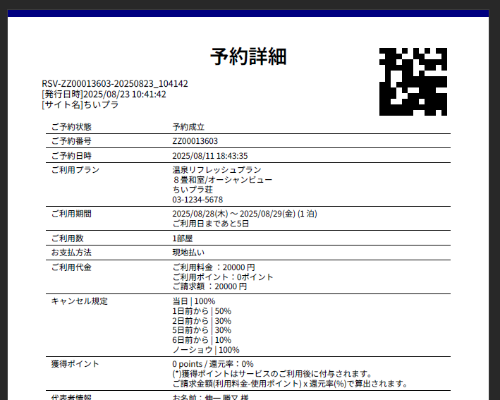The height and width of the screenshot is (400, 500).
Task: Click the ご予約日時 label
Action: (x=71, y=156)
